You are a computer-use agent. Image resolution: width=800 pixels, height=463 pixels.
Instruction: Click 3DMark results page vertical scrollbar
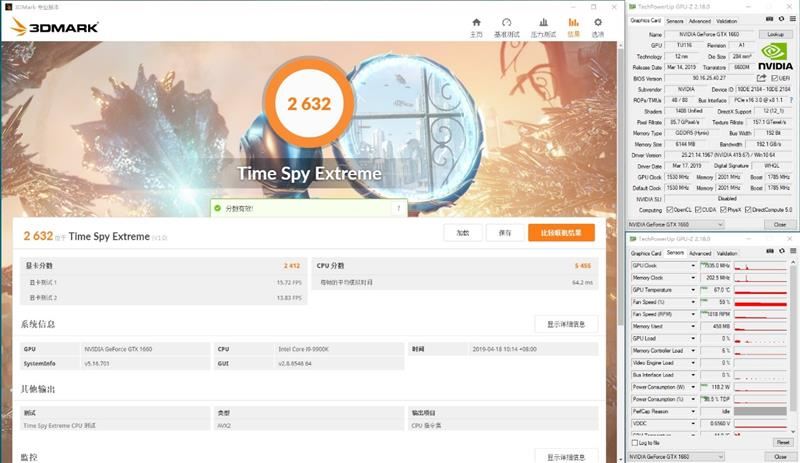[621, 187]
